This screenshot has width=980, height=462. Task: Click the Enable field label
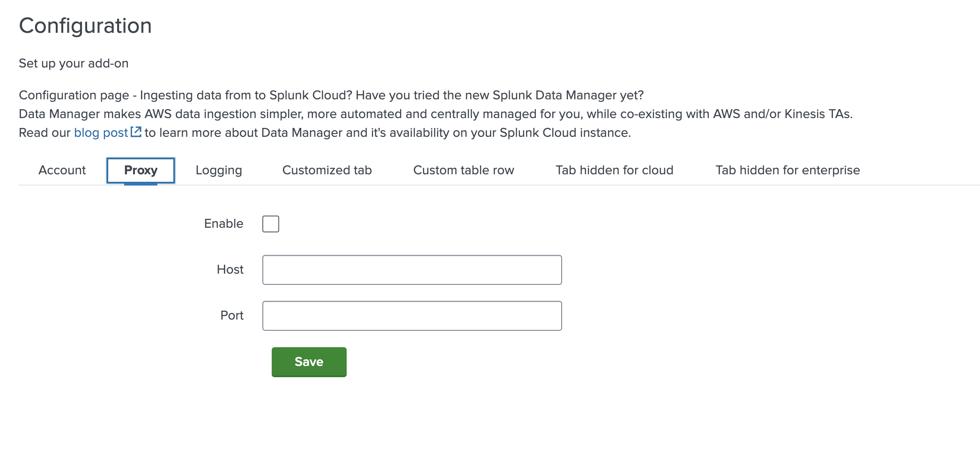(x=224, y=224)
